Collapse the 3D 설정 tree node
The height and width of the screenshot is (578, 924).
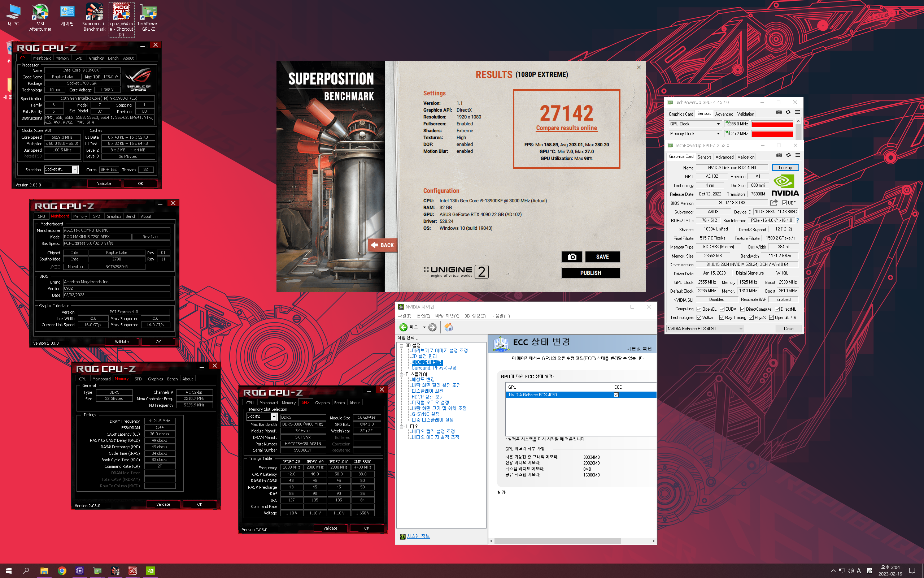pos(402,346)
